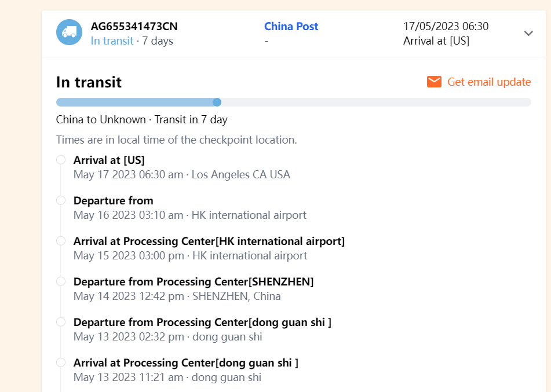The width and height of the screenshot is (551, 392).
Task: Click the SHENZHEN departure checkpoint marker
Action: pyautogui.click(x=61, y=281)
